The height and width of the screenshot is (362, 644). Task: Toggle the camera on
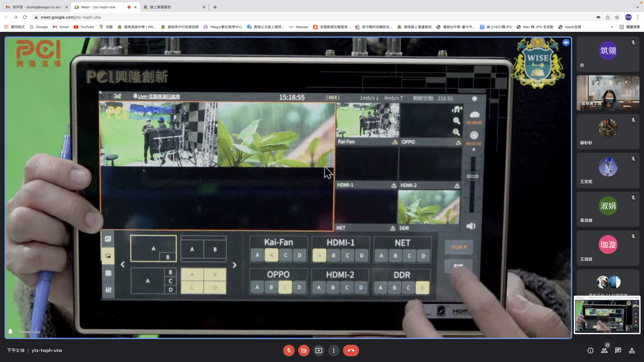(304, 350)
